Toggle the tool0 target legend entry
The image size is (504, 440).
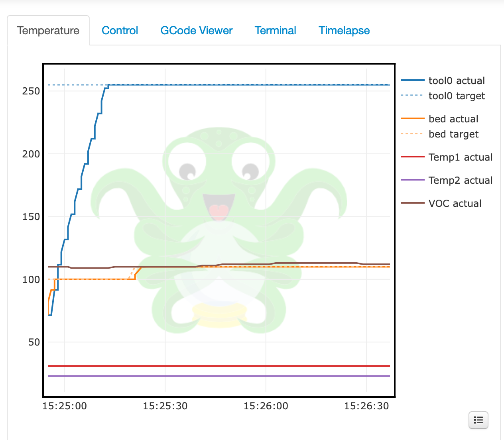[x=443, y=96]
